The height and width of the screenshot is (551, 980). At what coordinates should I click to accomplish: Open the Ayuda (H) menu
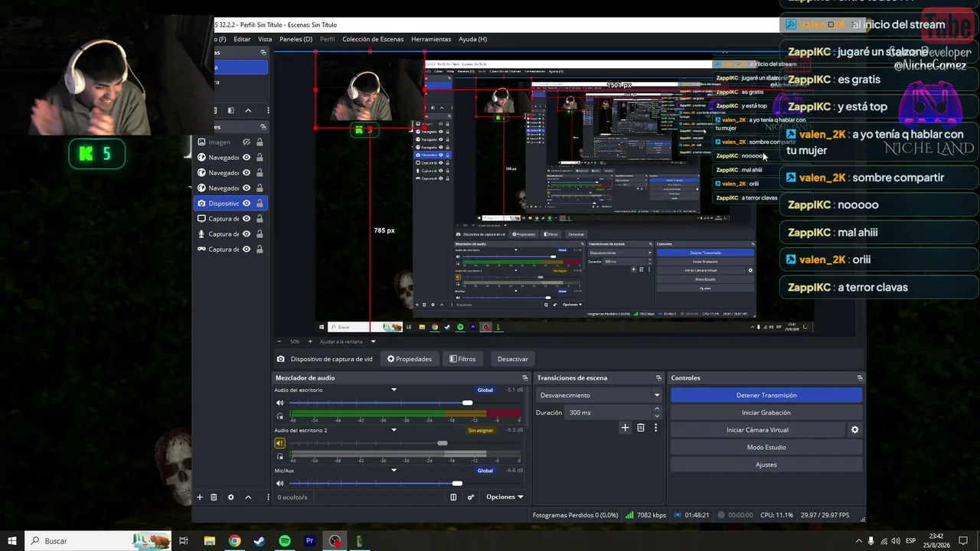472,39
